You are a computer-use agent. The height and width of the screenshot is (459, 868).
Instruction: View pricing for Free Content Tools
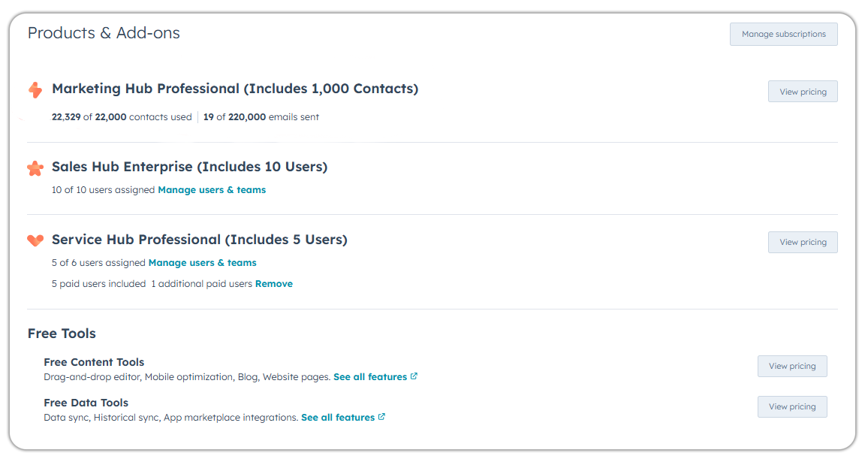click(791, 366)
